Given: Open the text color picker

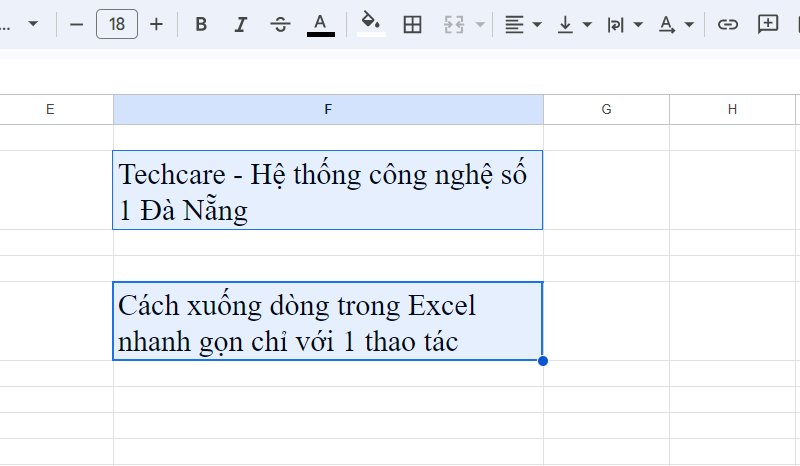Looking at the screenshot, I should tap(320, 24).
